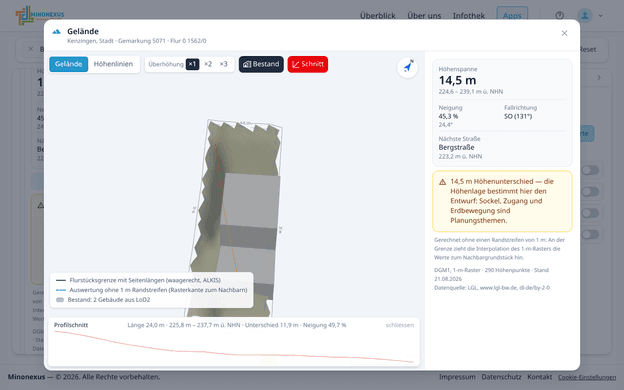The height and width of the screenshot is (390, 624).
Task: Open the Apps menu button
Action: [x=512, y=16]
